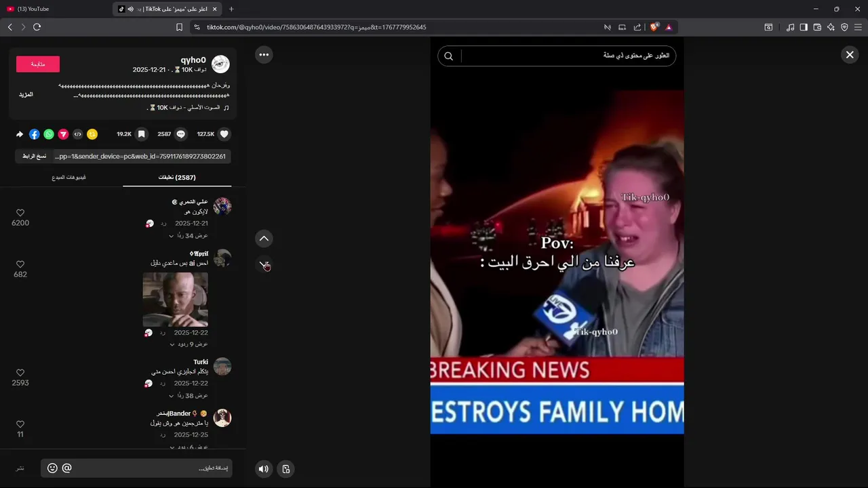
Task: Open the qyho0 profile avatar
Action: tap(220, 64)
